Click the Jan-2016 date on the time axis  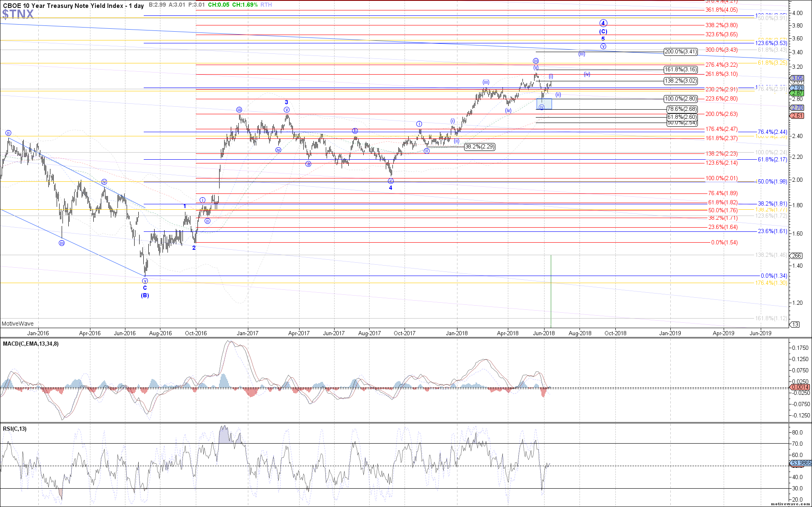(38, 333)
